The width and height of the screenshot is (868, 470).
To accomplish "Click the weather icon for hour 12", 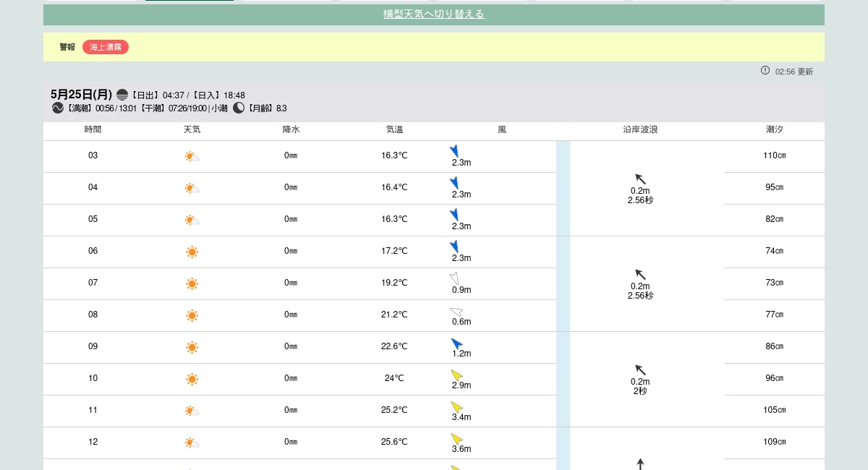I will [x=192, y=443].
